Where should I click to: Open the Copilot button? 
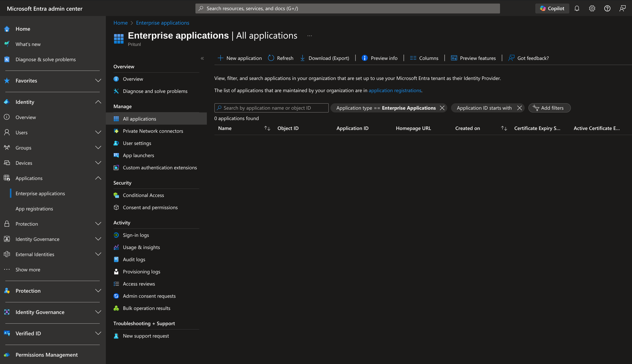click(x=552, y=8)
